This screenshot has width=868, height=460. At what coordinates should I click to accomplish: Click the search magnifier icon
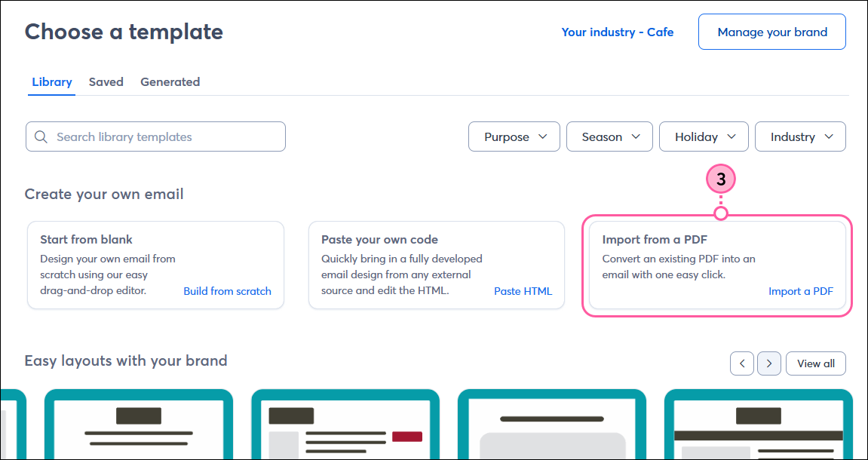pos(41,136)
